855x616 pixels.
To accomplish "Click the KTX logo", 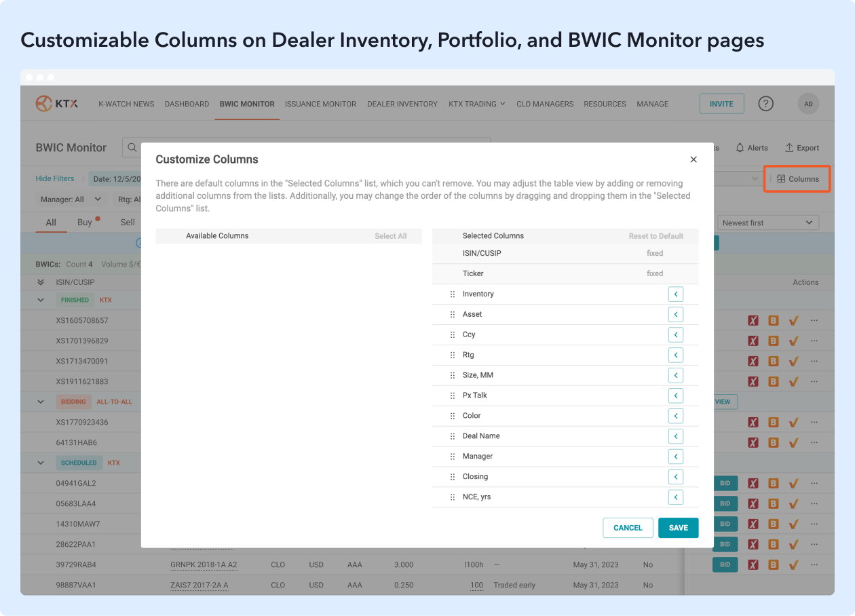I will 57,104.
